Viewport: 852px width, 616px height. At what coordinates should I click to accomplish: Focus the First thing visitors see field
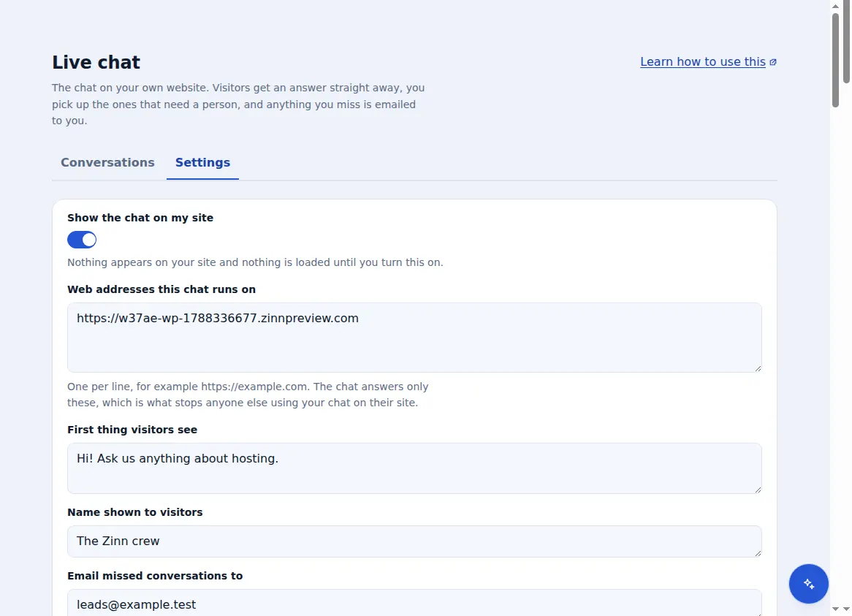[x=414, y=468]
